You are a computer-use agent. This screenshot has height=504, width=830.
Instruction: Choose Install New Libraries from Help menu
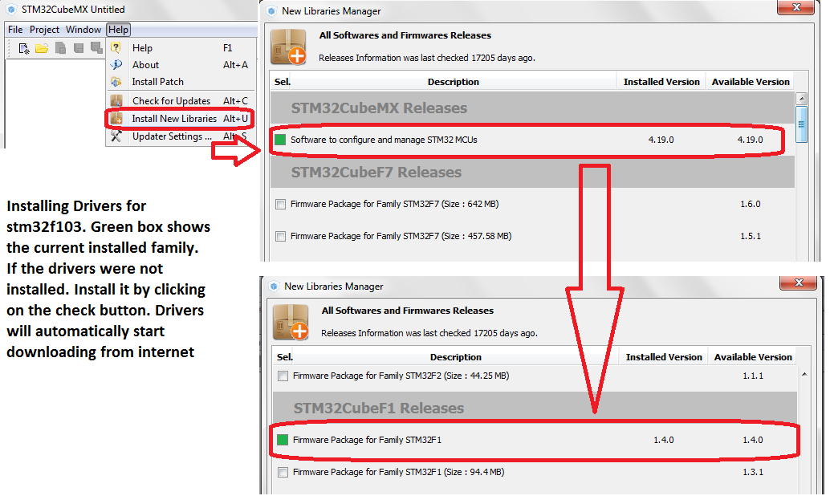point(174,119)
